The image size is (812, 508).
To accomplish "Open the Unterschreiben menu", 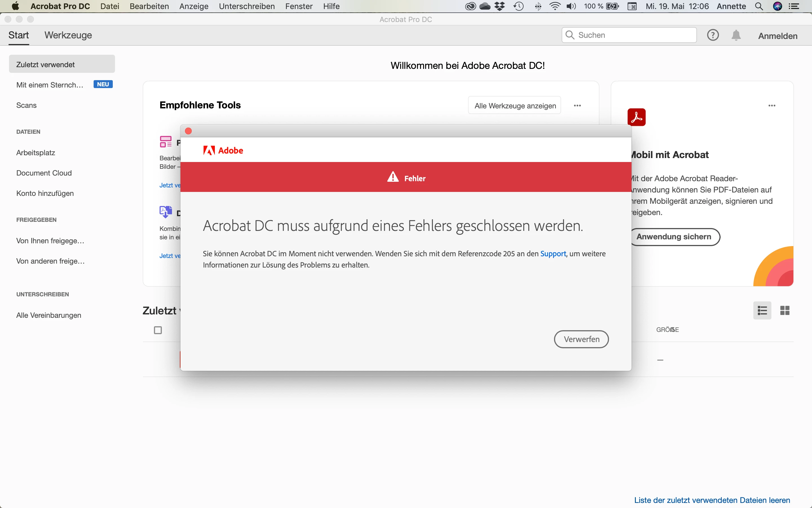I will (x=247, y=6).
